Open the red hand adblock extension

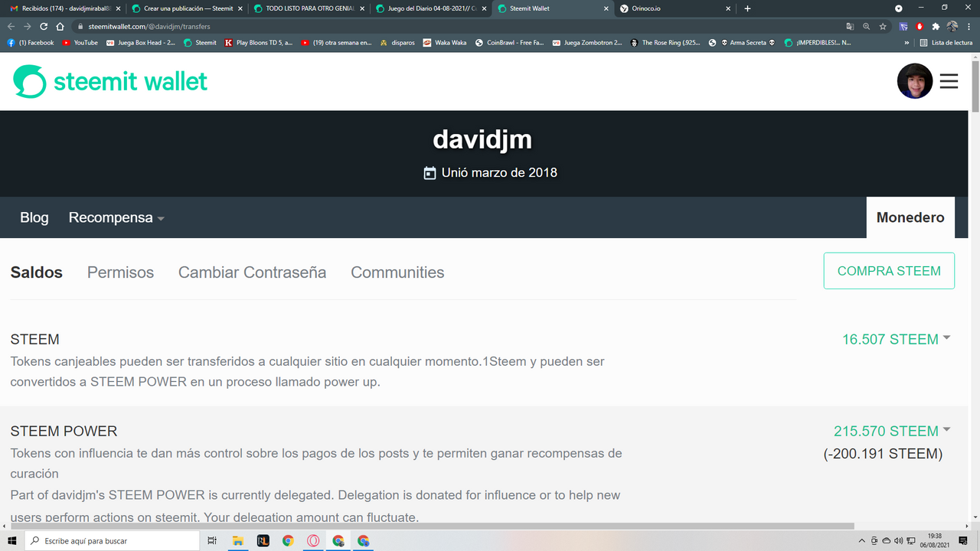coord(920,26)
